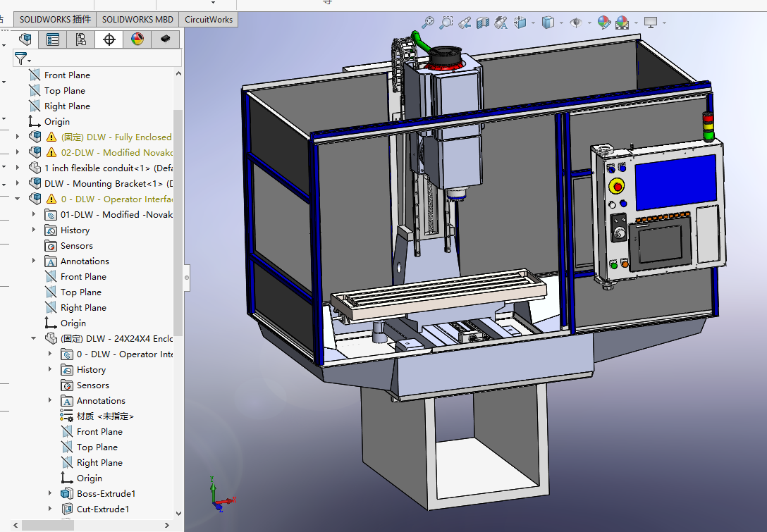Viewport: 767px width, 532px height.
Task: Expand the Cut-Extrude1 feature
Action: coord(50,509)
